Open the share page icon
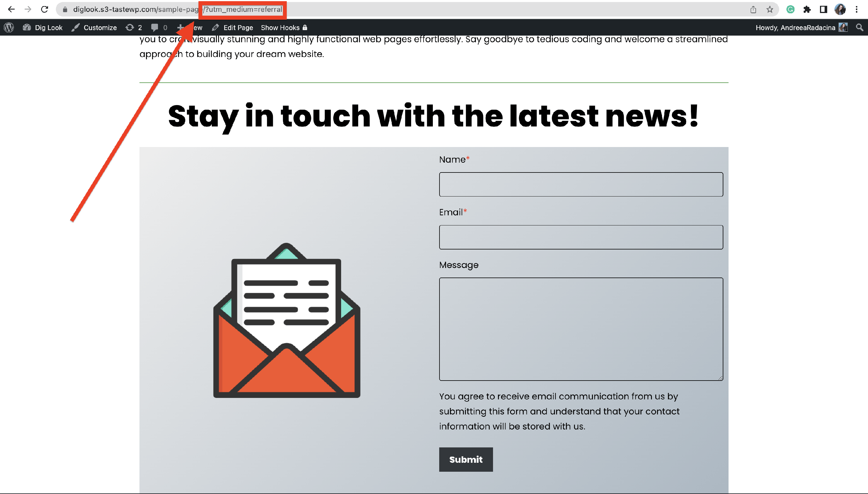The image size is (868, 494). [753, 10]
